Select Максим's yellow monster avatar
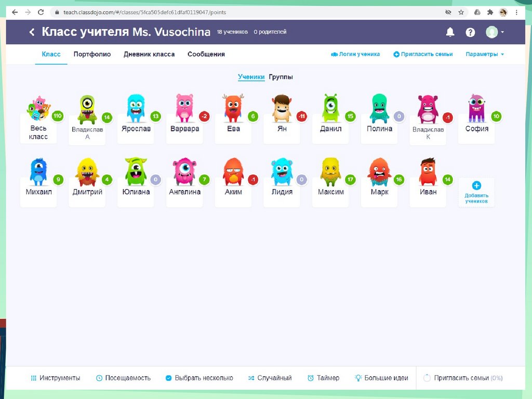The width and height of the screenshot is (532, 399). pyautogui.click(x=330, y=171)
